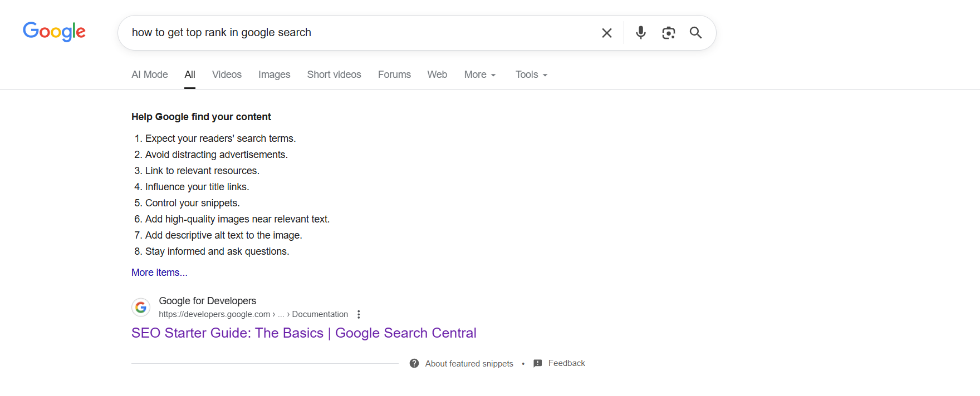This screenshot has width=980, height=396.
Task: Click the magnifying glass search icon
Action: pyautogui.click(x=695, y=33)
